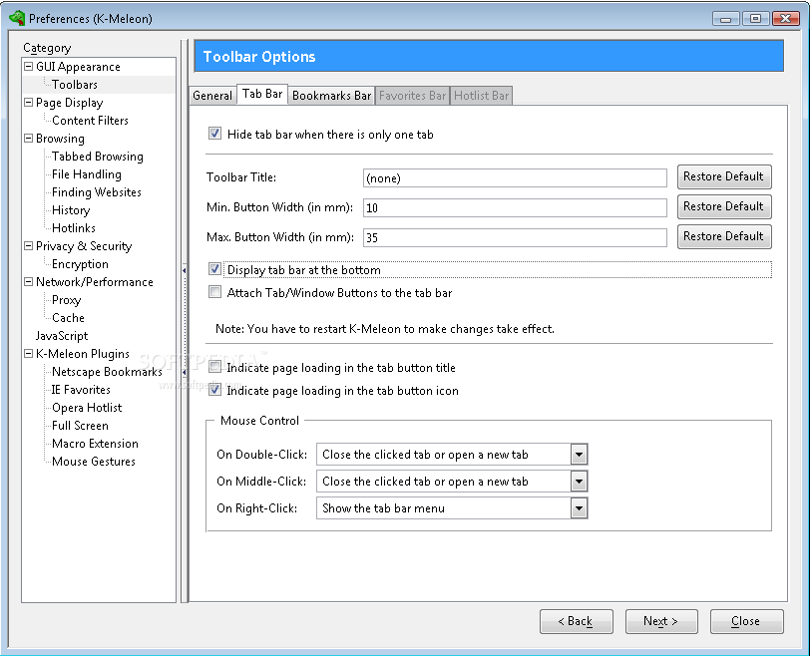Open Encryption category
Screen dimensions: 812x656
[x=80, y=264]
